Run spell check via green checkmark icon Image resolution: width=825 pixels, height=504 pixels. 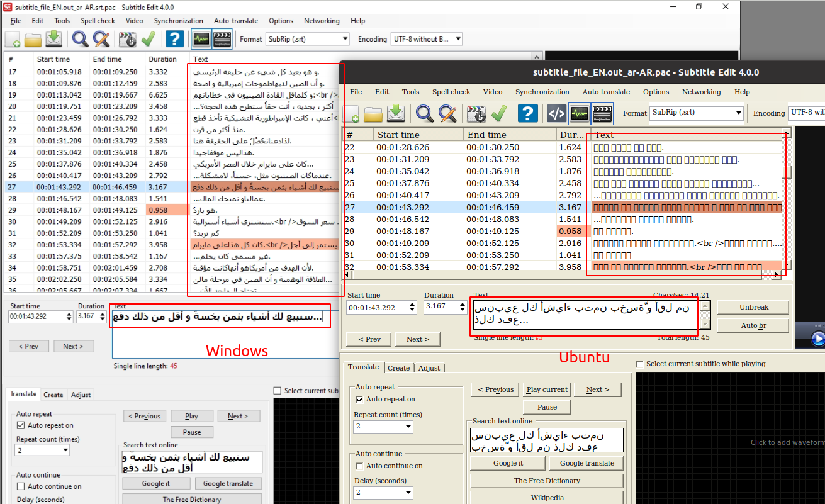[x=500, y=113]
